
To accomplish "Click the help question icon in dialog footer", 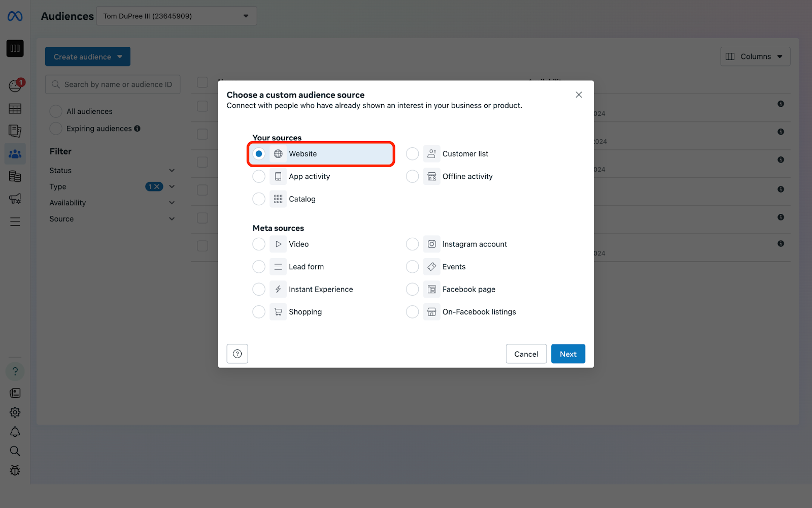I will (x=237, y=354).
